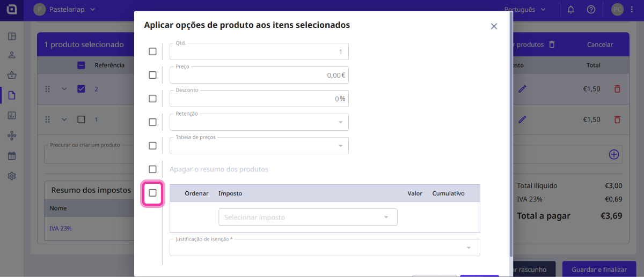Viewport: 644px width, 277px height.
Task: Open the documents icon in sidebar
Action: [x=12, y=95]
